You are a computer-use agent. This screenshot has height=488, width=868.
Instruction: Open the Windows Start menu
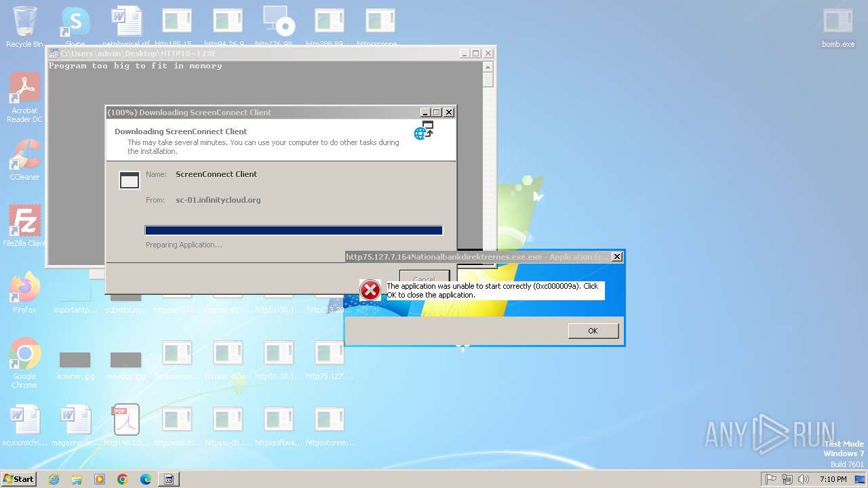[x=19, y=479]
